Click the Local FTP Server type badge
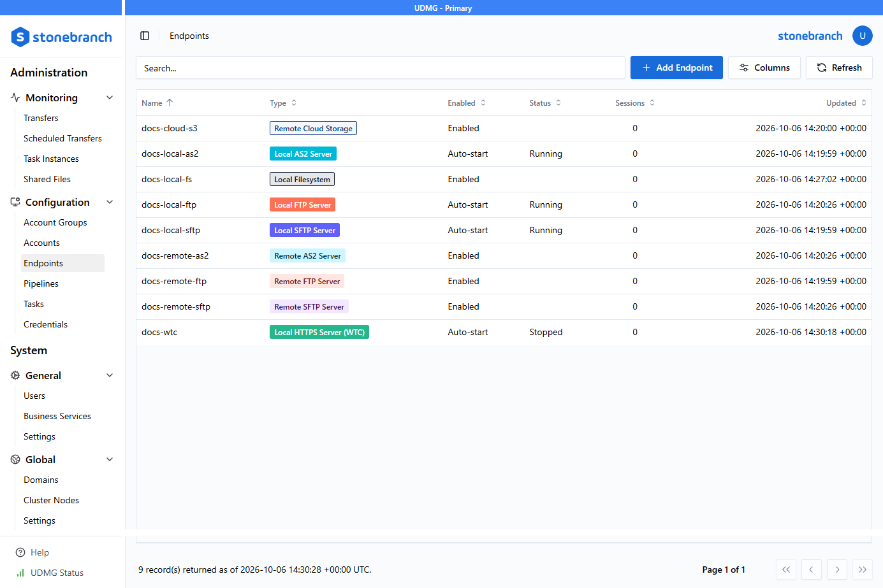The width and height of the screenshot is (883, 588). coord(302,204)
